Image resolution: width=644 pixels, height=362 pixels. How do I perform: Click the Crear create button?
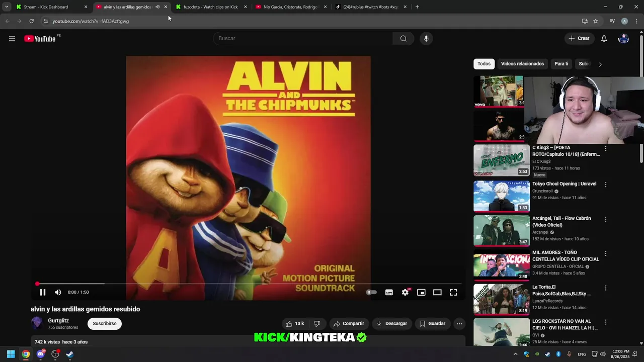579,39
